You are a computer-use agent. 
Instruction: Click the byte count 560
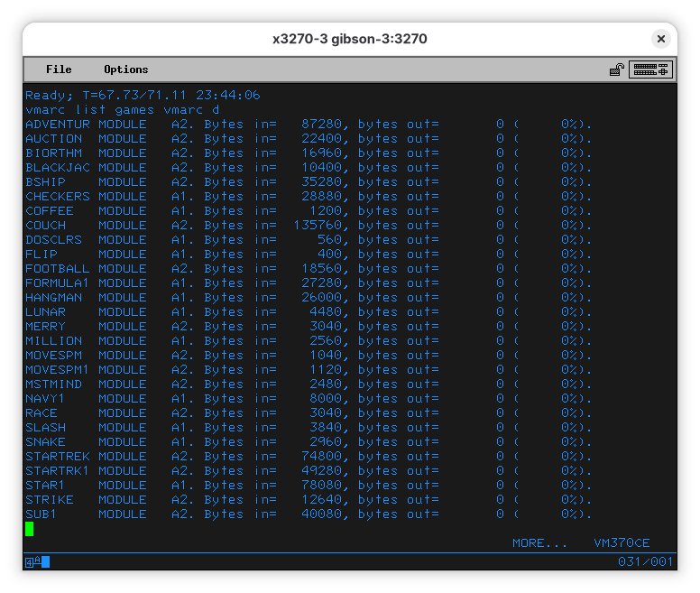pyautogui.click(x=329, y=240)
